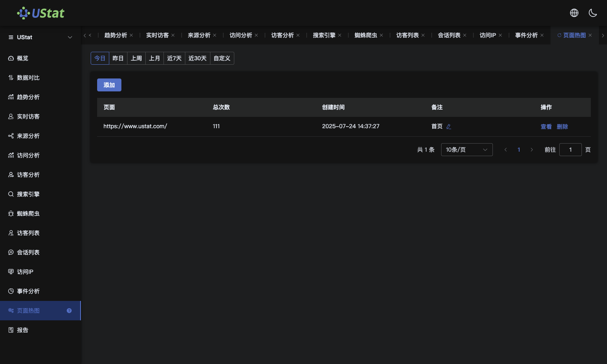
Task: Select 昨日 date range
Action: click(118, 58)
